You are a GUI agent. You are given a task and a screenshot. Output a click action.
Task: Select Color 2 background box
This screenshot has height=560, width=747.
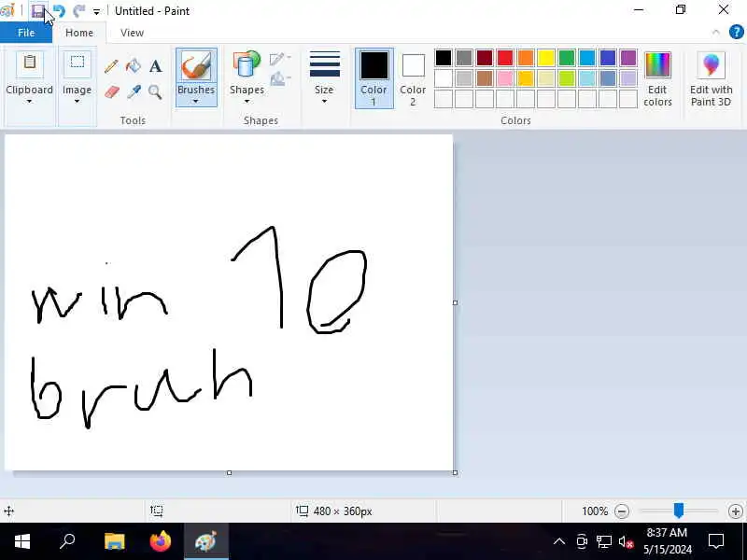pos(413,78)
